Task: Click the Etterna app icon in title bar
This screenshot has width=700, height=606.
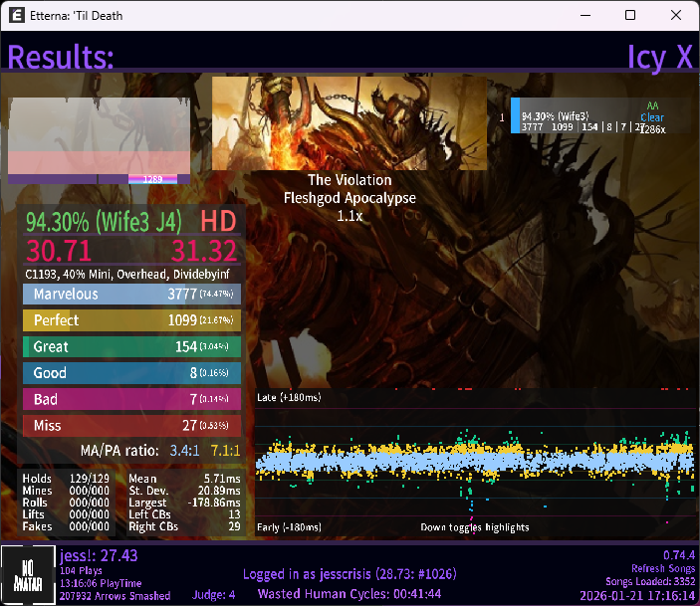Action: tap(16, 16)
